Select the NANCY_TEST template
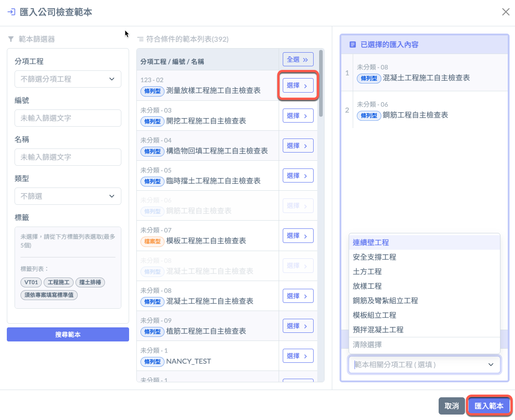This screenshot has height=420, width=515. [298, 356]
